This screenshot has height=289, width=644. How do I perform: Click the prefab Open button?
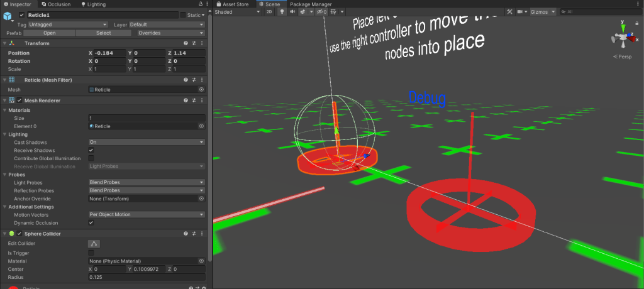click(x=49, y=33)
